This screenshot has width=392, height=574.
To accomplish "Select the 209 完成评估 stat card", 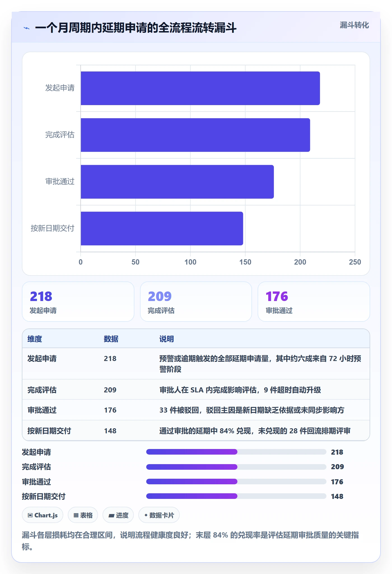I will 196,302.
